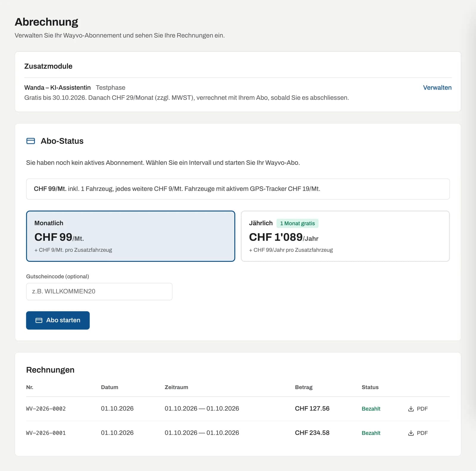Viewport: 476px width, 471px height.
Task: Click the Bezahlt status of WV-2026-0001
Action: pos(371,433)
